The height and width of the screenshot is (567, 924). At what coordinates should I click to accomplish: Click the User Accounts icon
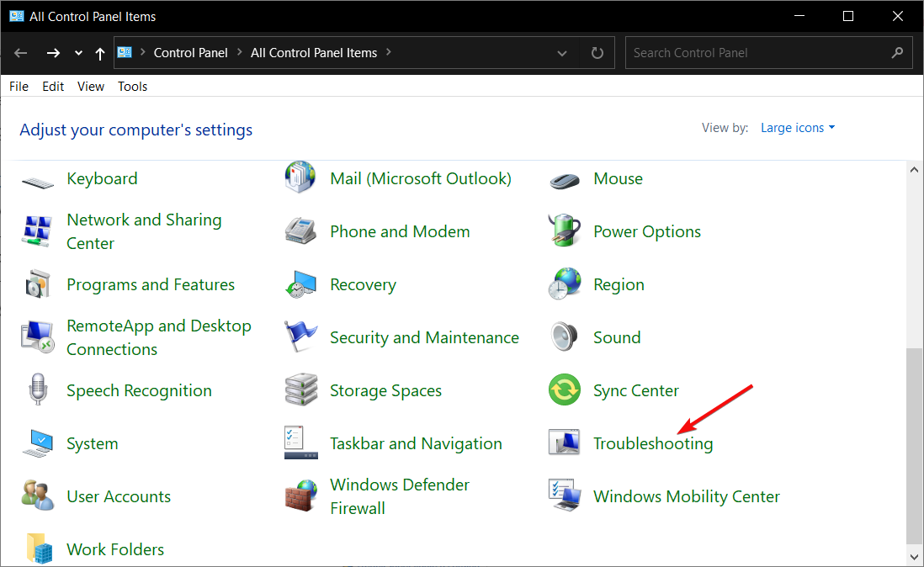38,495
